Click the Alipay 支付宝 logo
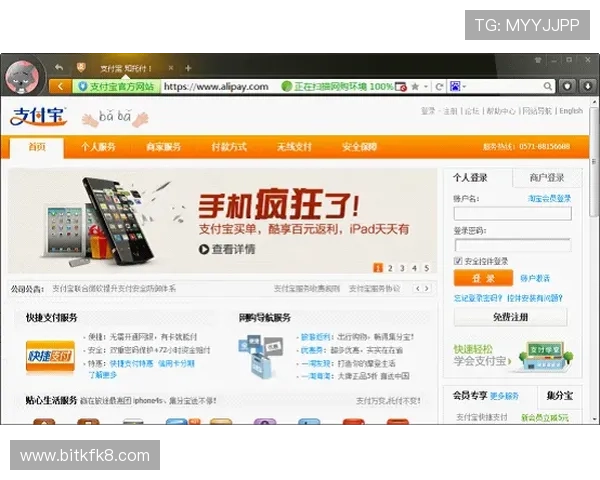 click(38, 116)
